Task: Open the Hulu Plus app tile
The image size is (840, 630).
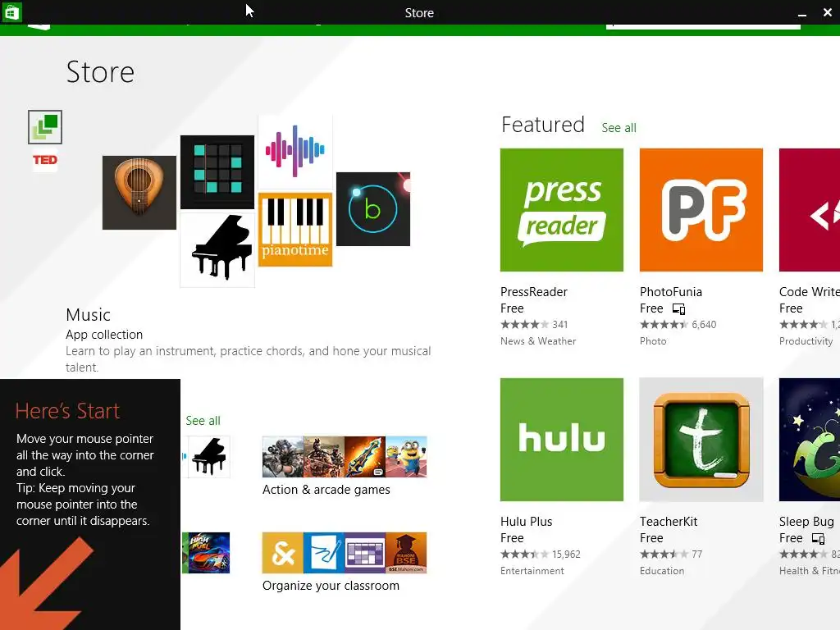Action: [x=561, y=440]
